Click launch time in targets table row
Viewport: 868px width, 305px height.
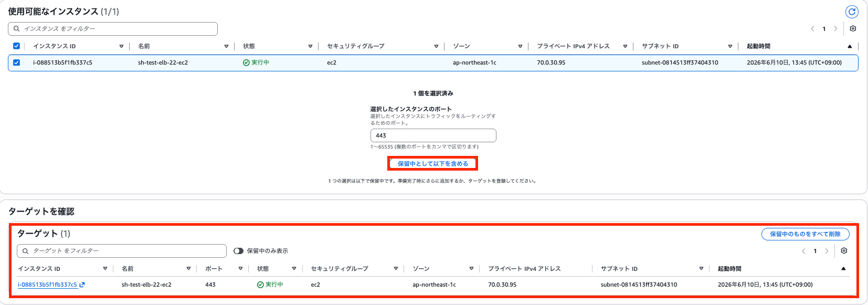click(765, 285)
